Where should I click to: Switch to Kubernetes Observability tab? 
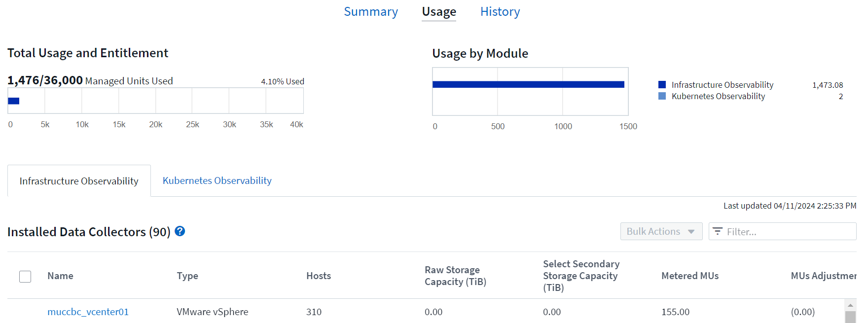217,181
